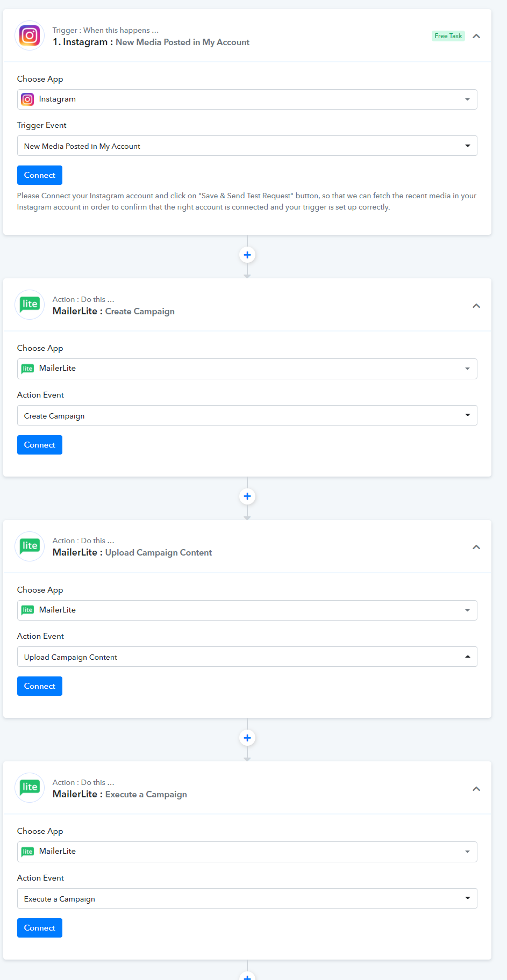Viewport: 507px width, 980px height.
Task: Click the MailerLite logo in Create Campaign header
Action: tap(30, 305)
